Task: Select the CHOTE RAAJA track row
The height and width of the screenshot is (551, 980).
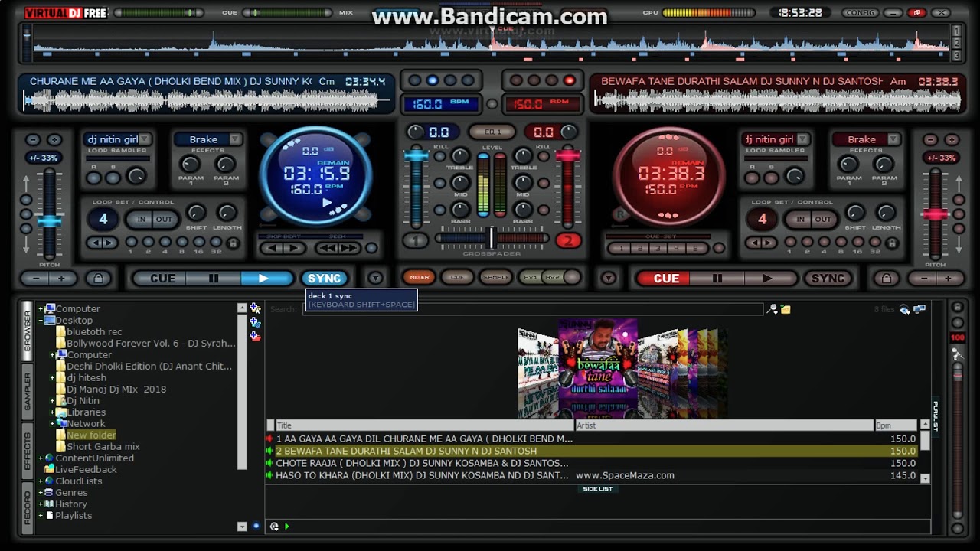Action: [591, 463]
